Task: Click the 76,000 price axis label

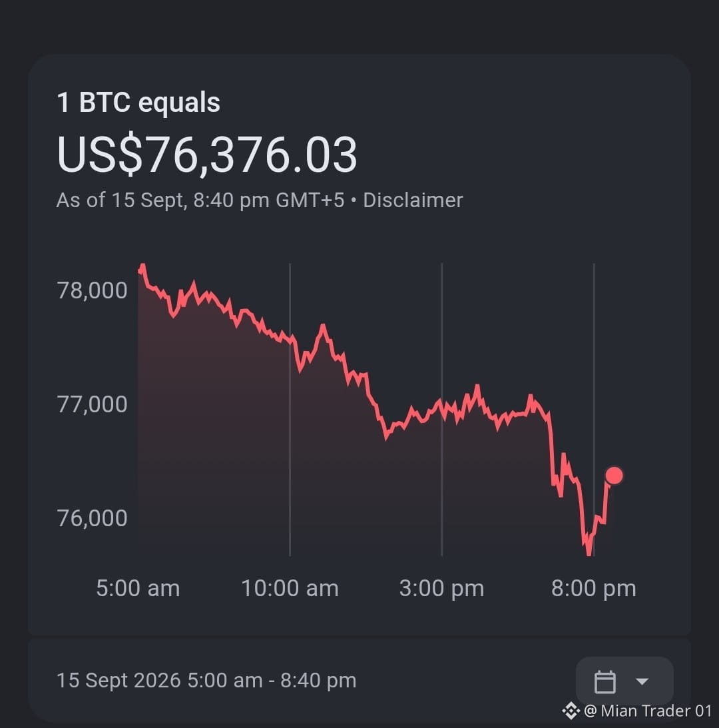Action: [x=92, y=518]
